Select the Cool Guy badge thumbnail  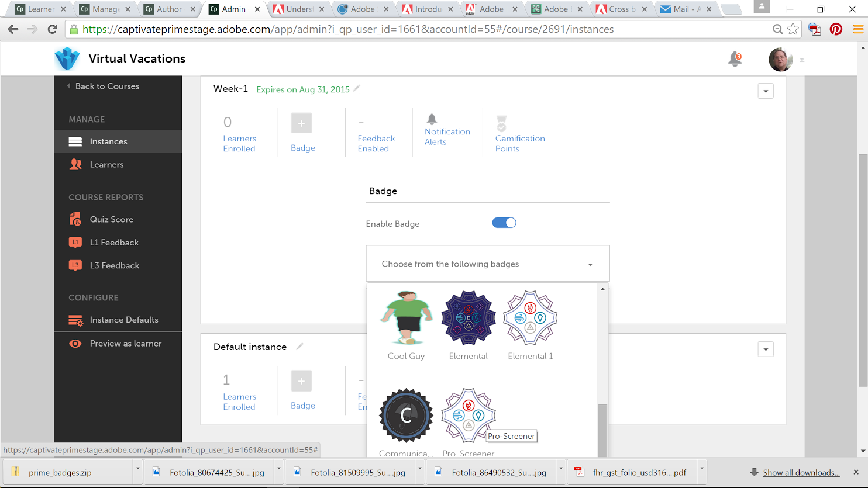(x=406, y=318)
